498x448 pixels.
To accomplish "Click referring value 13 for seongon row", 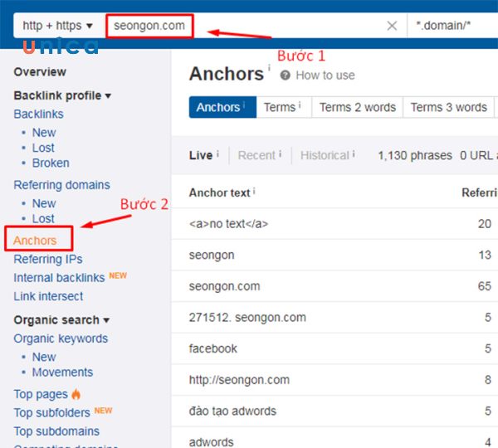I will point(485,255).
